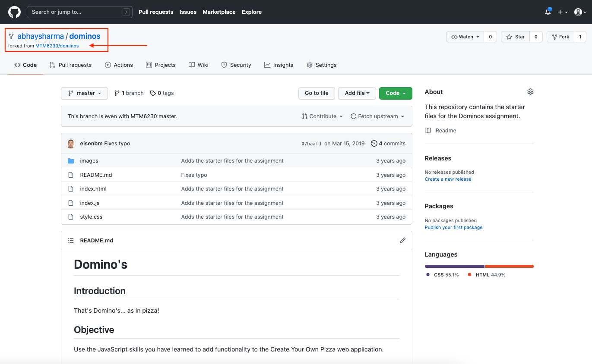The height and width of the screenshot is (364, 592).
Task: Click the branch icon next to 1 branch
Action: pos(117,93)
